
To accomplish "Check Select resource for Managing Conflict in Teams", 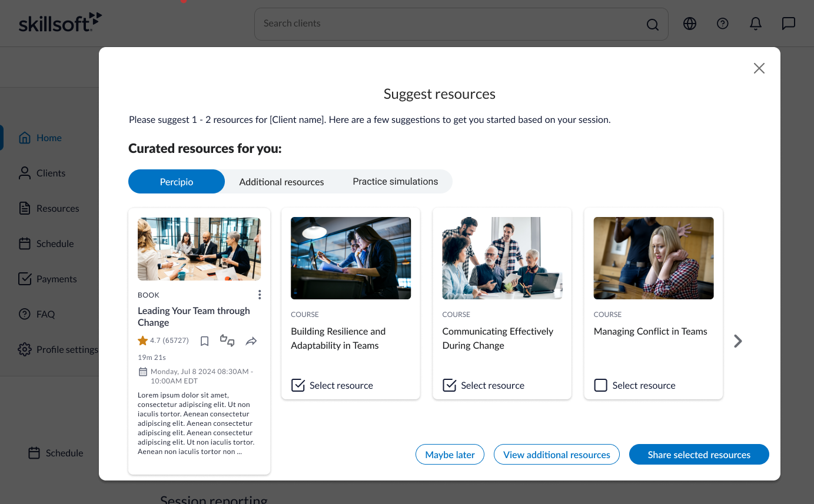I will click(600, 385).
